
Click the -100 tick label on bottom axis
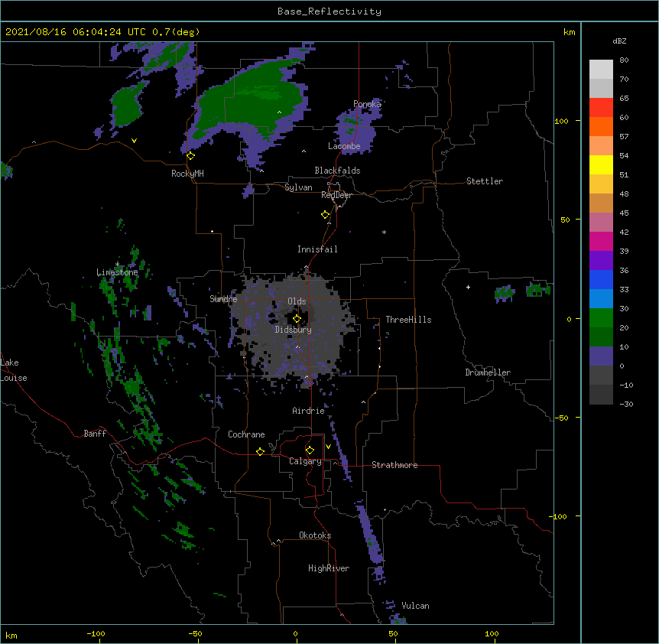[96, 633]
